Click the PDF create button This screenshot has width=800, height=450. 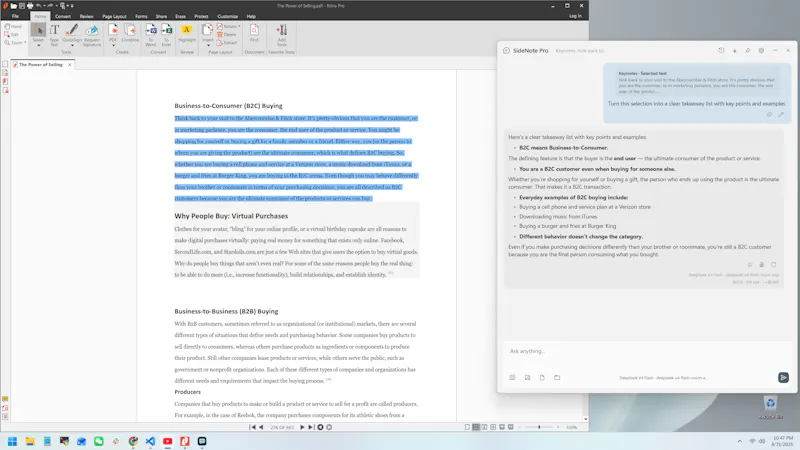pyautogui.click(x=113, y=33)
